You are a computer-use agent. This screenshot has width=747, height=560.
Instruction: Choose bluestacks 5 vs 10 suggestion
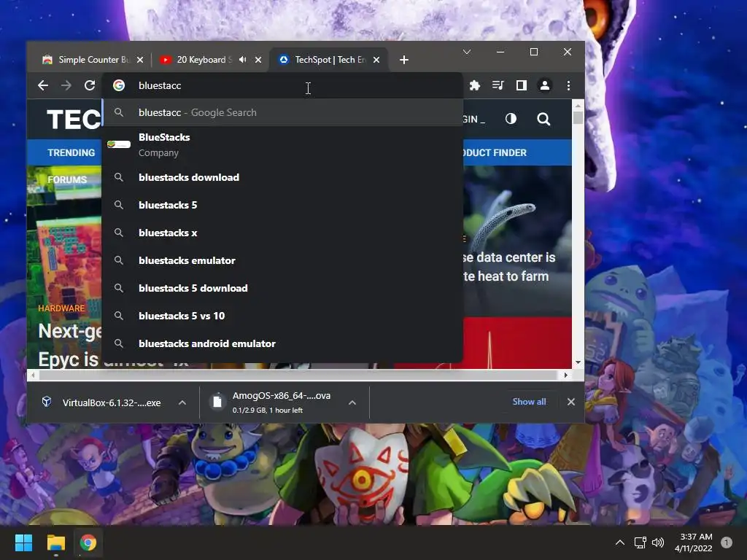[x=282, y=316]
